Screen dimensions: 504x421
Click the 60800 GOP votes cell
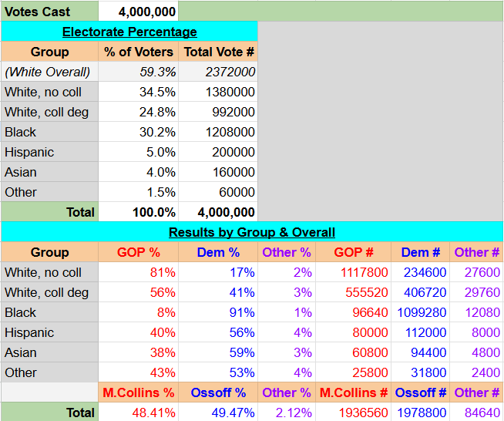tap(354, 352)
